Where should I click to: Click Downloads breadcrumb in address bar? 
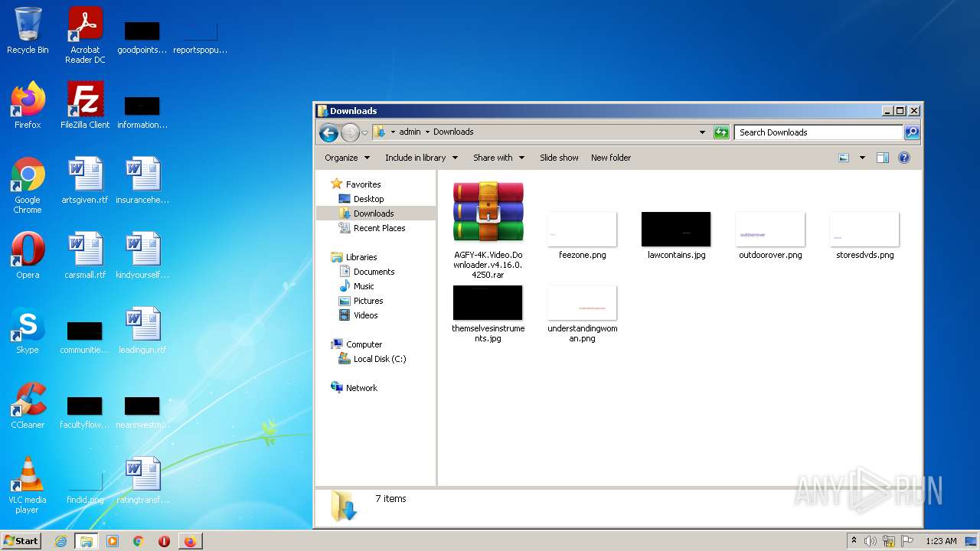pyautogui.click(x=453, y=132)
